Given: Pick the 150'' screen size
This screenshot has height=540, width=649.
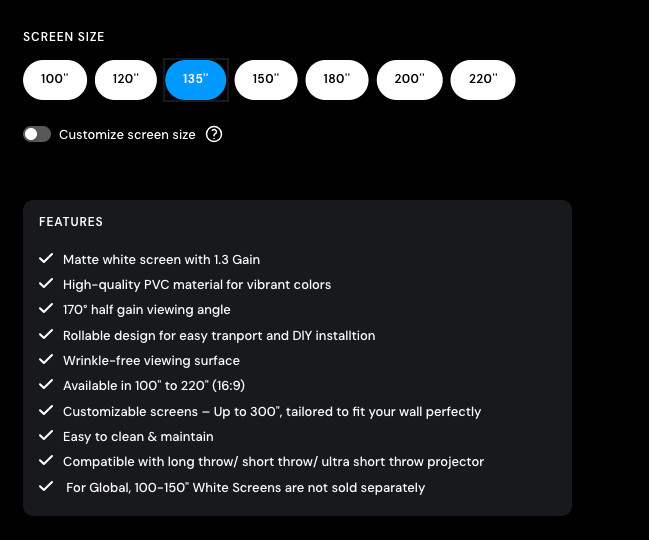Looking at the screenshot, I should (x=265, y=80).
